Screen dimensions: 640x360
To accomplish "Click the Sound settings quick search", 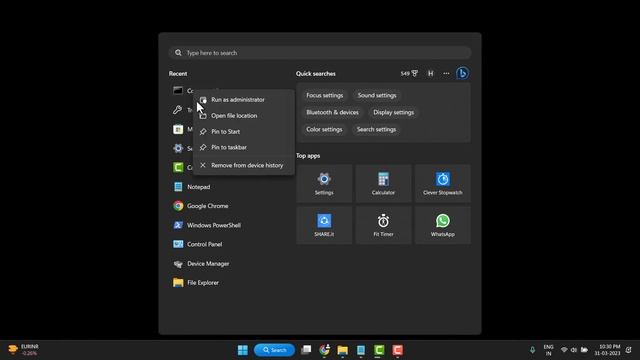I will [x=377, y=95].
